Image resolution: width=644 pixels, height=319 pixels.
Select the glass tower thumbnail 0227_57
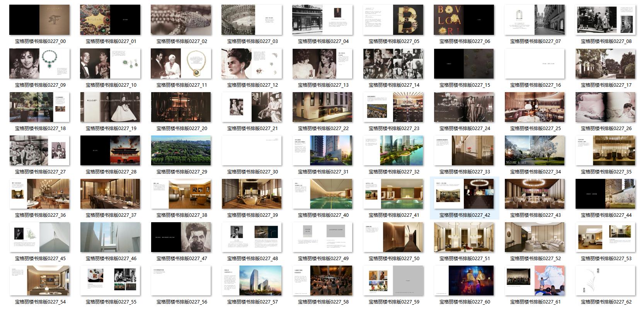(252, 280)
